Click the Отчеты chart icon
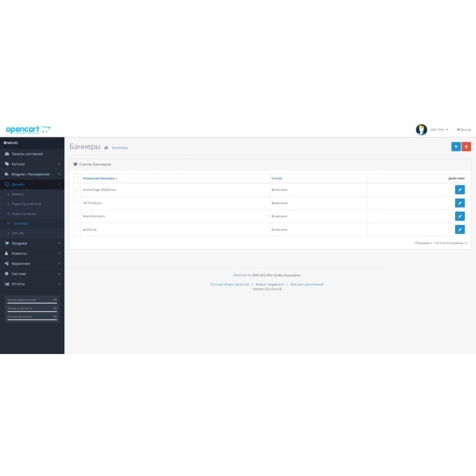 (7, 284)
